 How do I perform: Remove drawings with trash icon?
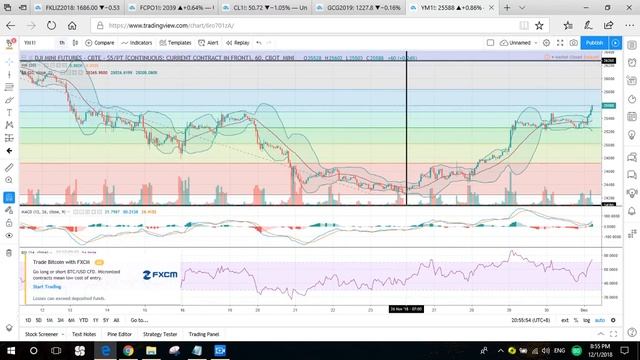click(x=9, y=253)
